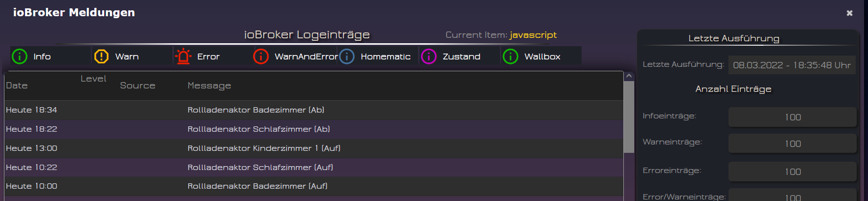Click the red Error siren icon

click(183, 57)
